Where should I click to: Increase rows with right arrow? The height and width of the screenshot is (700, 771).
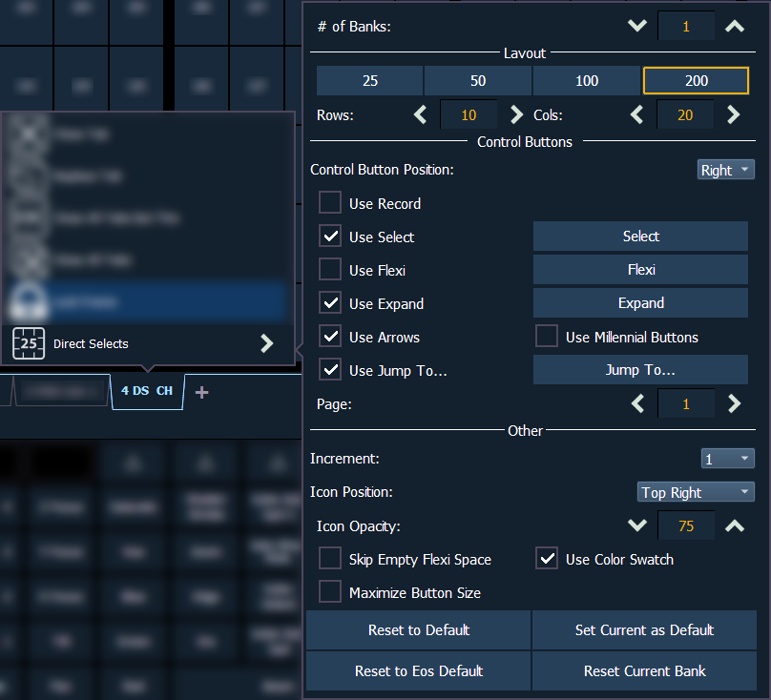[517, 115]
